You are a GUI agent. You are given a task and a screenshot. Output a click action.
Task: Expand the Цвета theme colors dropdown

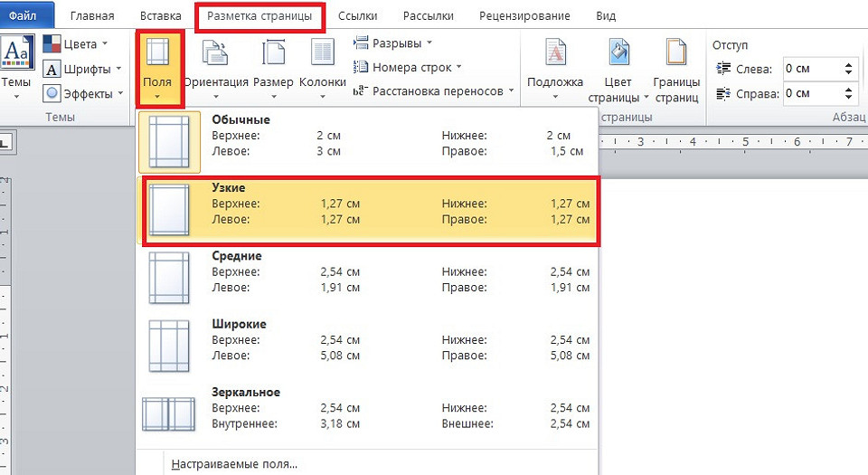77,44
